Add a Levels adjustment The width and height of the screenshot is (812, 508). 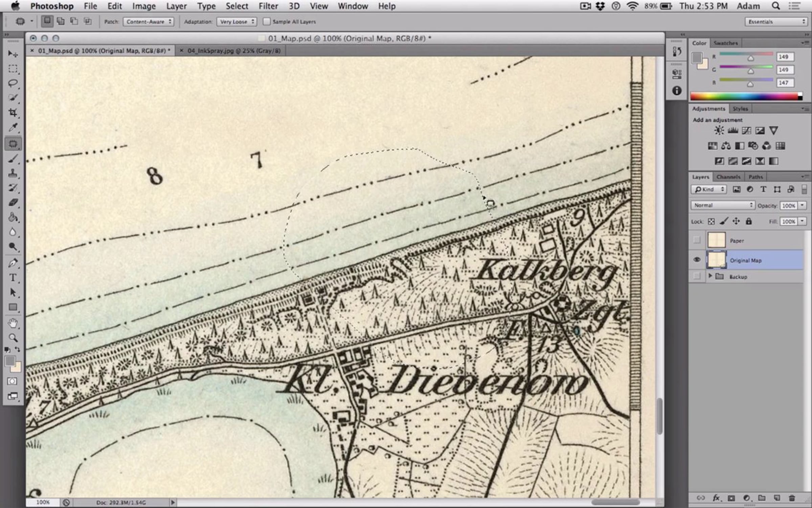(x=733, y=130)
